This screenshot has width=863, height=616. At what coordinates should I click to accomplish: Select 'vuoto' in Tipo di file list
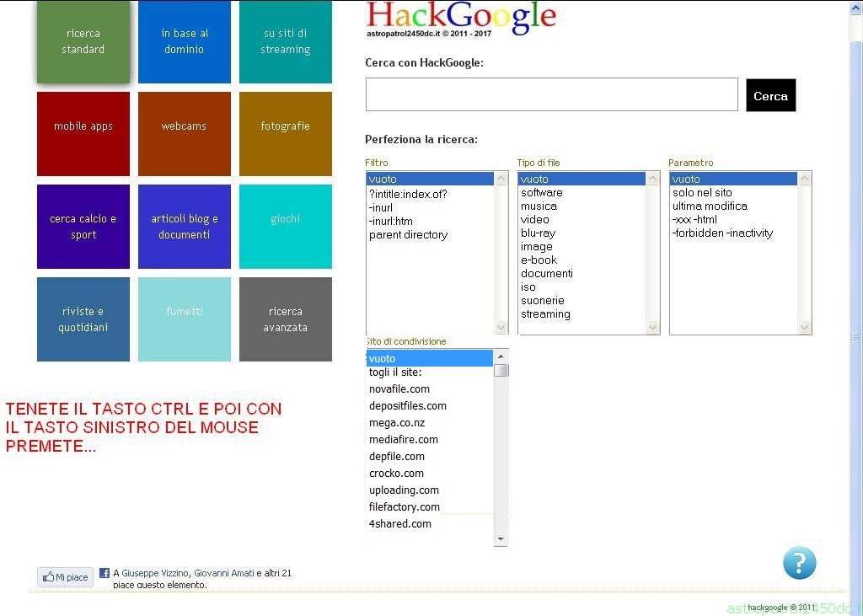(582, 179)
